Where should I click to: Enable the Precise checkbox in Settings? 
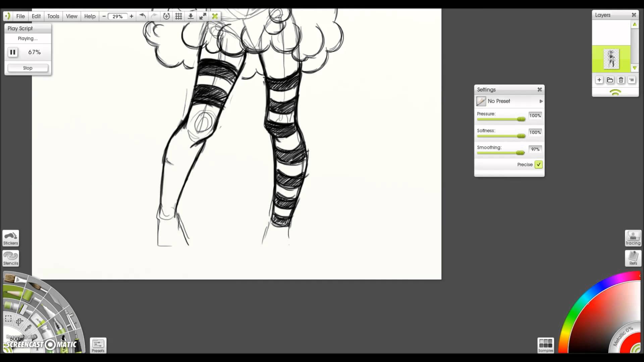[x=539, y=165]
